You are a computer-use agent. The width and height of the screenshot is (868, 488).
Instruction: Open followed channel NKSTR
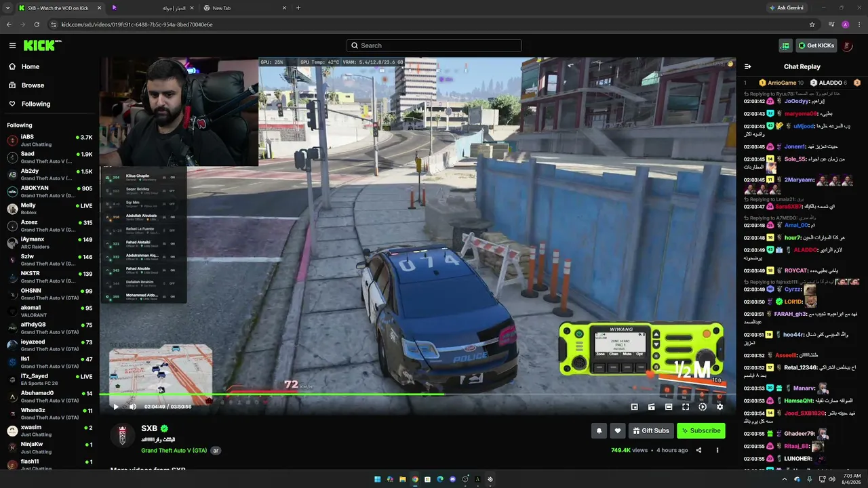coord(50,277)
